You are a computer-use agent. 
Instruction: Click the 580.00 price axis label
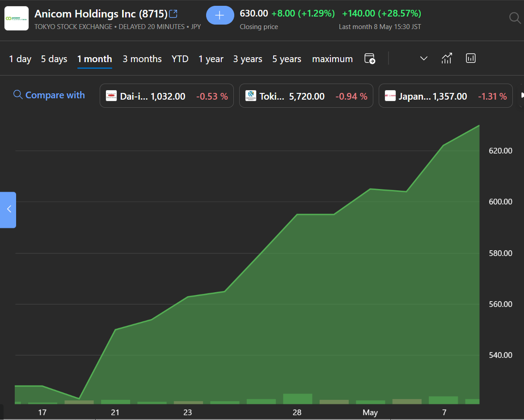tap(500, 253)
